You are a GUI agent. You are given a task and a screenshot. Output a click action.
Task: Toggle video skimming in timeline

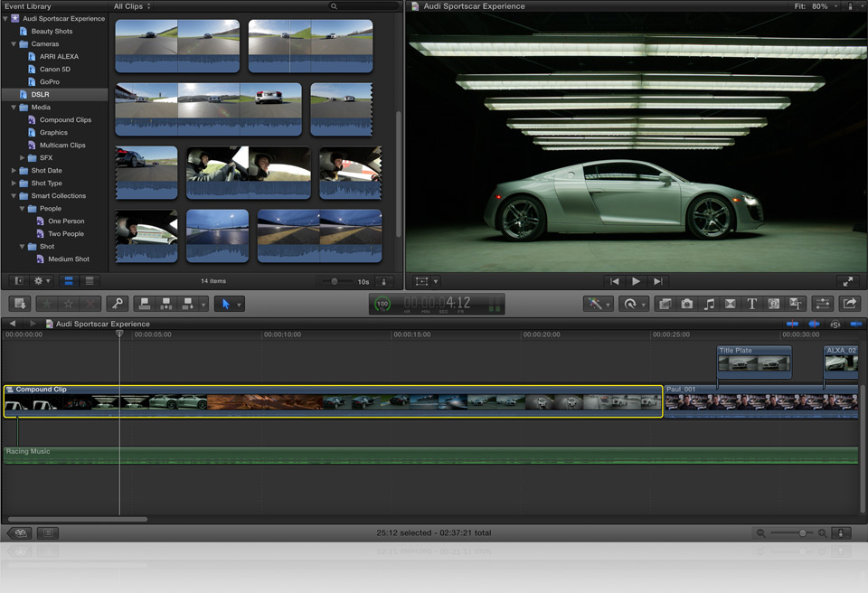click(x=792, y=324)
